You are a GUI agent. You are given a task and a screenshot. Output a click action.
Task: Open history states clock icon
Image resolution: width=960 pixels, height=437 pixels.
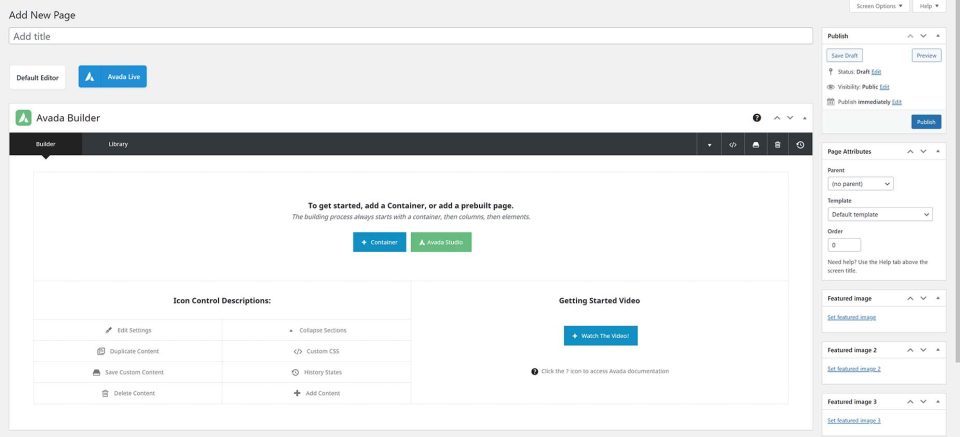pyautogui.click(x=800, y=145)
